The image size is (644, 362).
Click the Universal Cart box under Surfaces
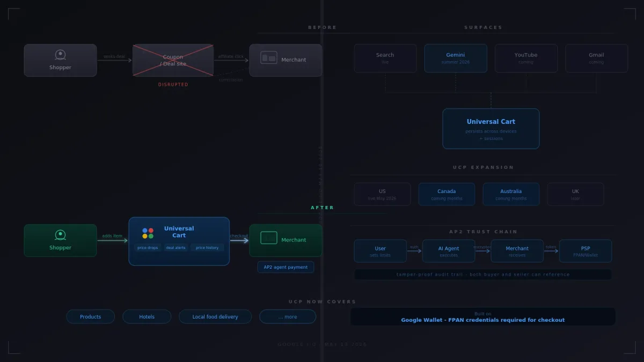(x=491, y=129)
